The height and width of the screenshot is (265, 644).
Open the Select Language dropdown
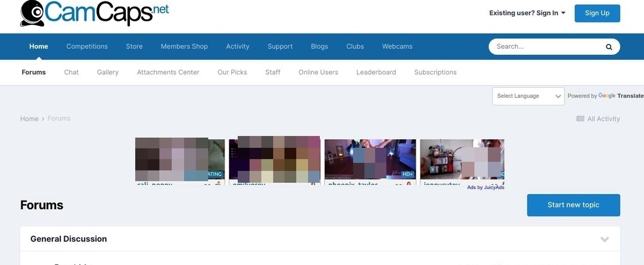528,96
